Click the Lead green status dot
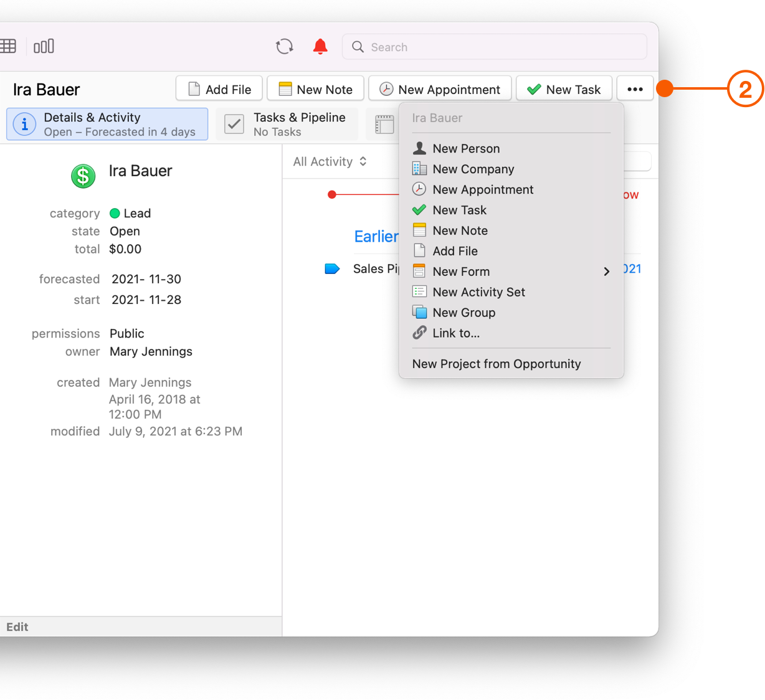 click(117, 213)
